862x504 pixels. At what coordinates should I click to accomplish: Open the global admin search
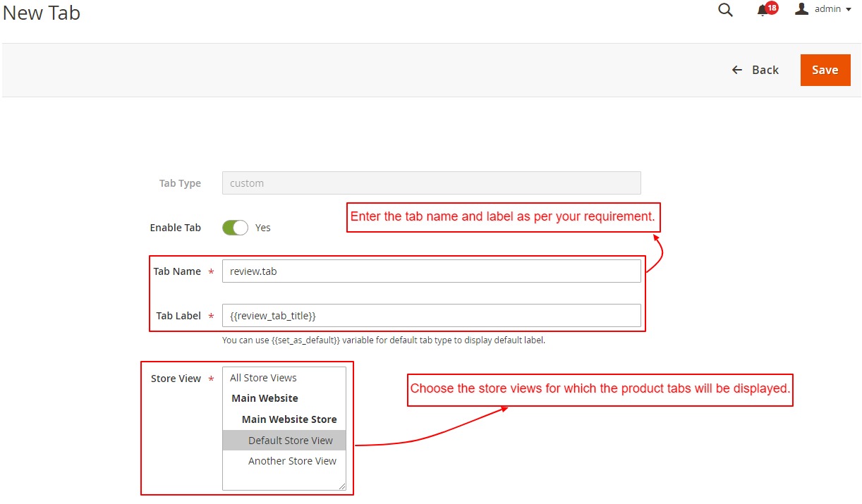click(x=725, y=11)
